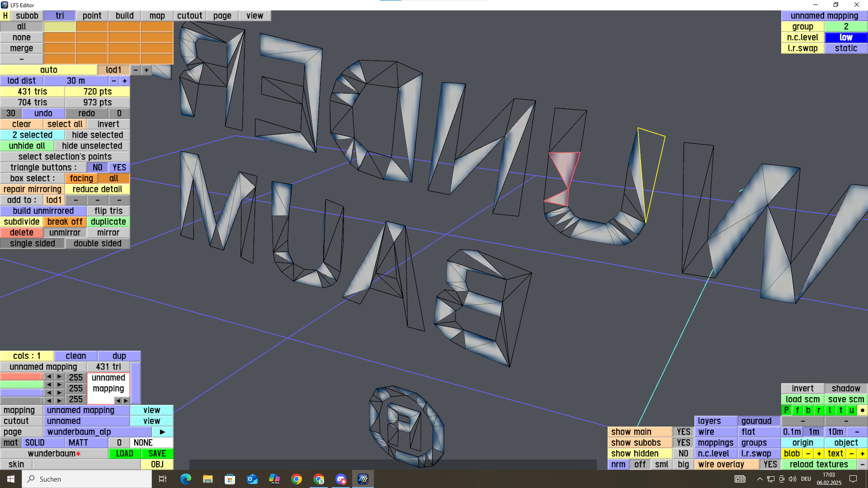
Task: Toggle show hidden NO button
Action: (683, 454)
